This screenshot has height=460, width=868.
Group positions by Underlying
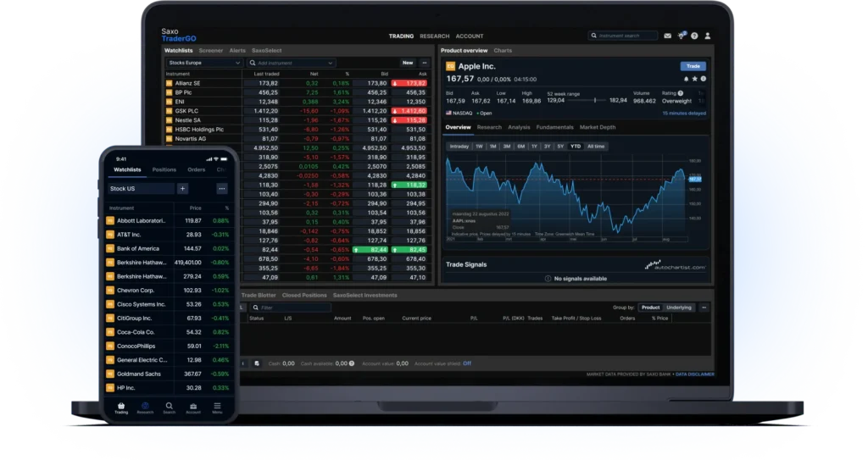[679, 308]
